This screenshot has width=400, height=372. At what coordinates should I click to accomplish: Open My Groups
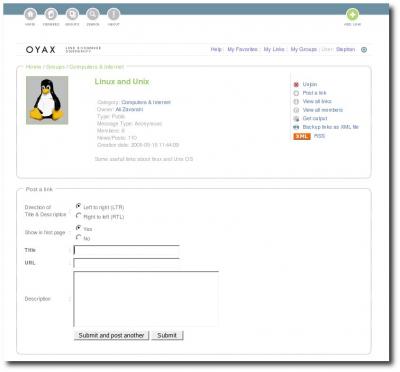coord(304,49)
